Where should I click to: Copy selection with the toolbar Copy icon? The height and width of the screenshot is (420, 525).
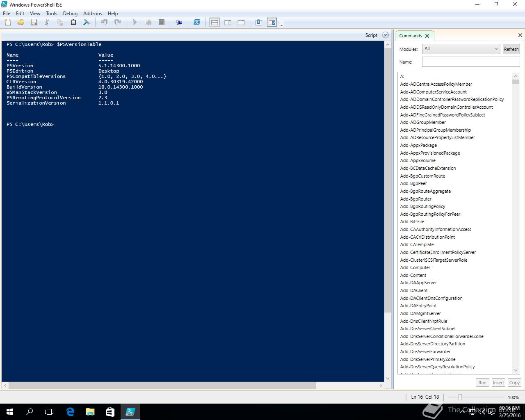point(60,22)
